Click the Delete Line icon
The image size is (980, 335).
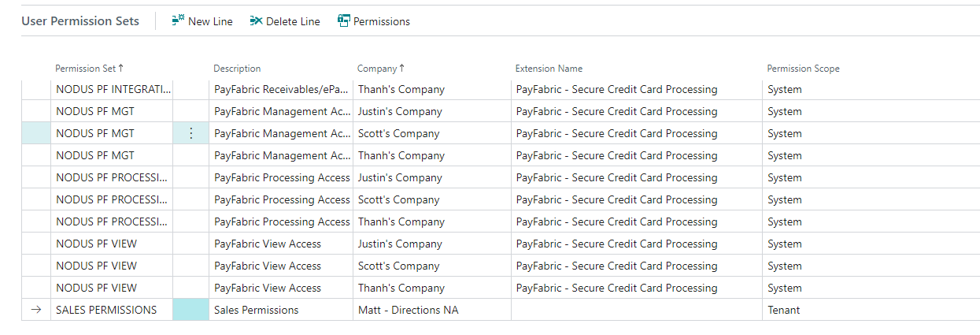pos(256,21)
